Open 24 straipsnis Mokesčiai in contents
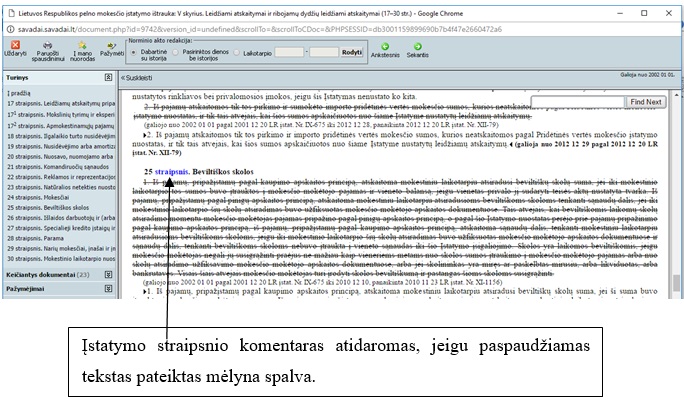Viewport: 684px width, 400px height. 38,197
